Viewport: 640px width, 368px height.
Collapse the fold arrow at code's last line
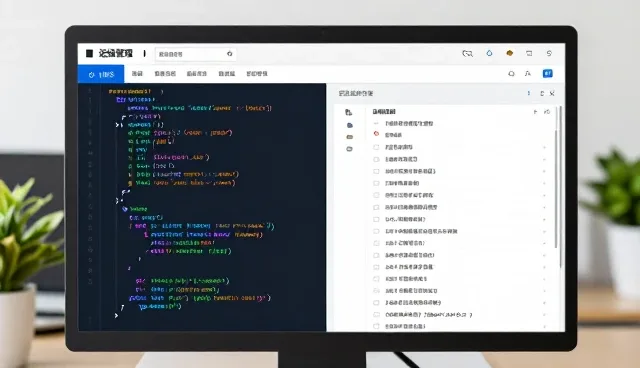(116, 315)
